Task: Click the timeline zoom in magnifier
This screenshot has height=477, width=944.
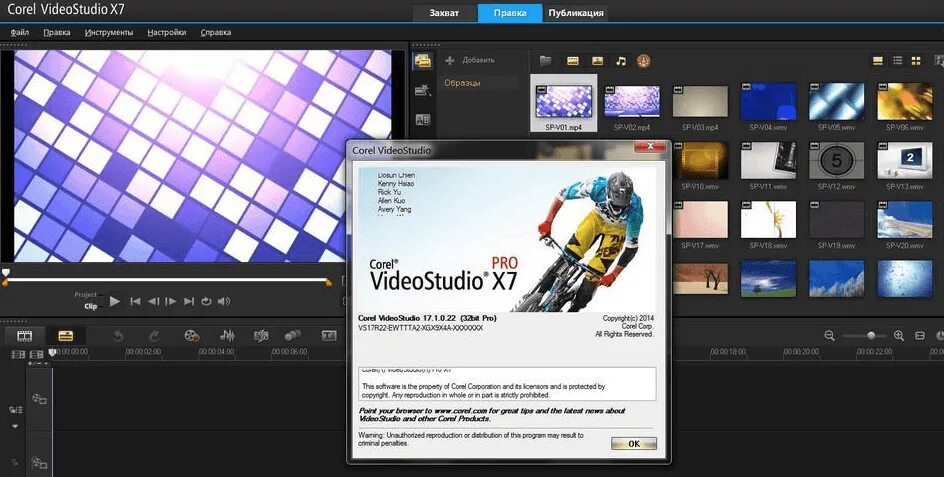Action: [x=899, y=335]
